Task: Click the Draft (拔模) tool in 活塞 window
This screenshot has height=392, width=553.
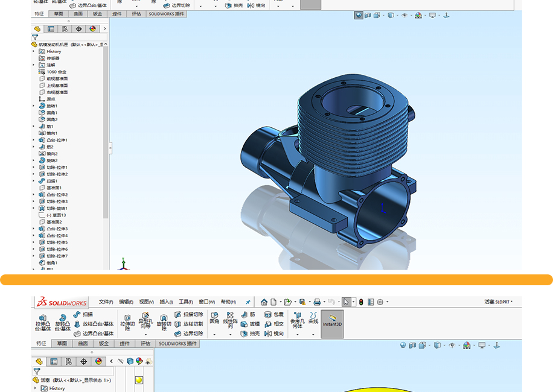Action: click(x=250, y=324)
